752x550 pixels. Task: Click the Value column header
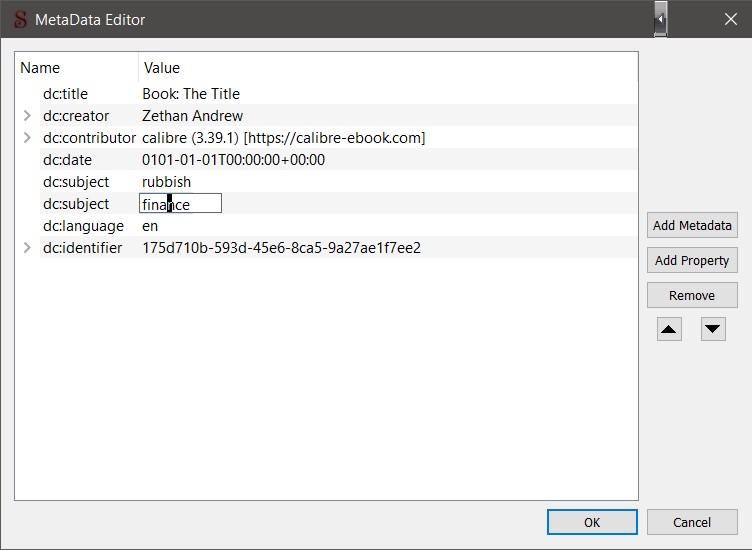[x=386, y=68]
